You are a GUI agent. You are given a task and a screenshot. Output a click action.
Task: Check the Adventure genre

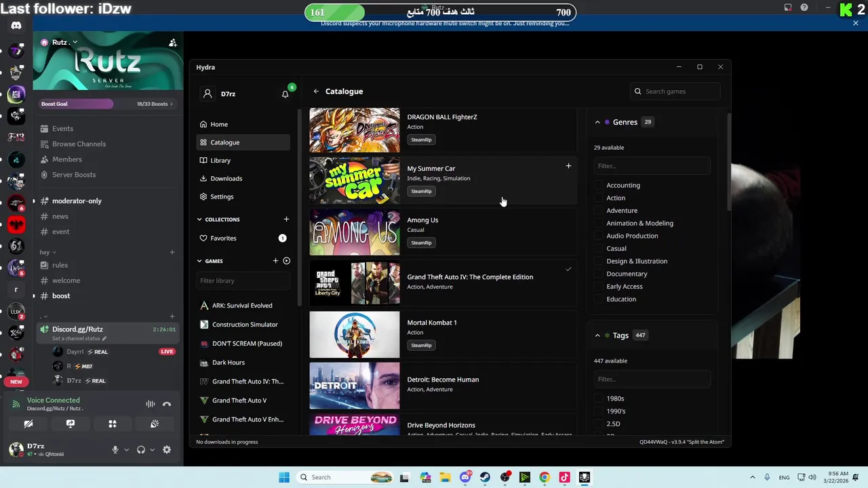coord(599,211)
